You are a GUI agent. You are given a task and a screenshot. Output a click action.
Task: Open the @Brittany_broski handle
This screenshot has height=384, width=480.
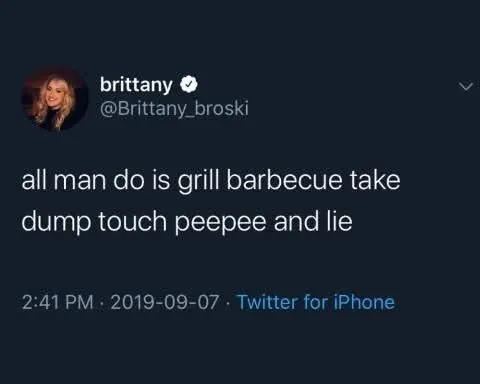174,109
